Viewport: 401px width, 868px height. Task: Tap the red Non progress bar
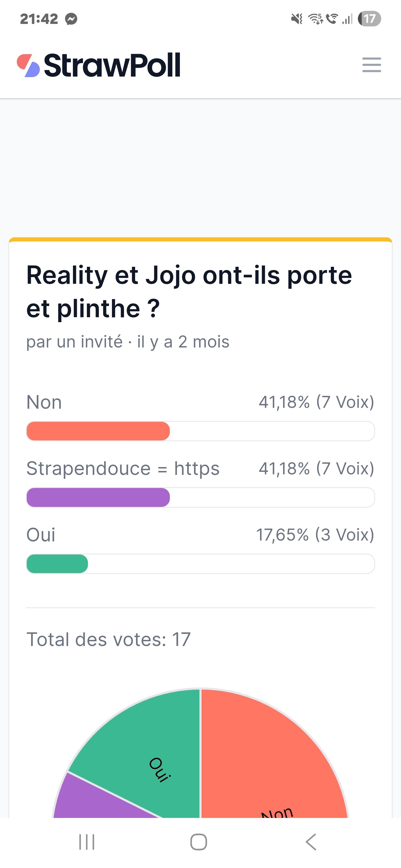(x=98, y=431)
